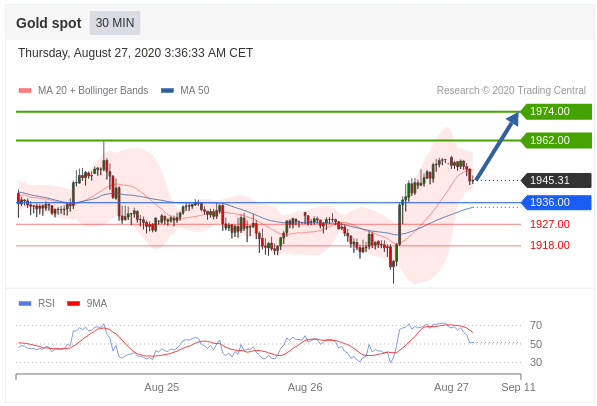Viewport: 597px width, 406px height.
Task: Click the red 1918.00 support label
Action: point(550,245)
